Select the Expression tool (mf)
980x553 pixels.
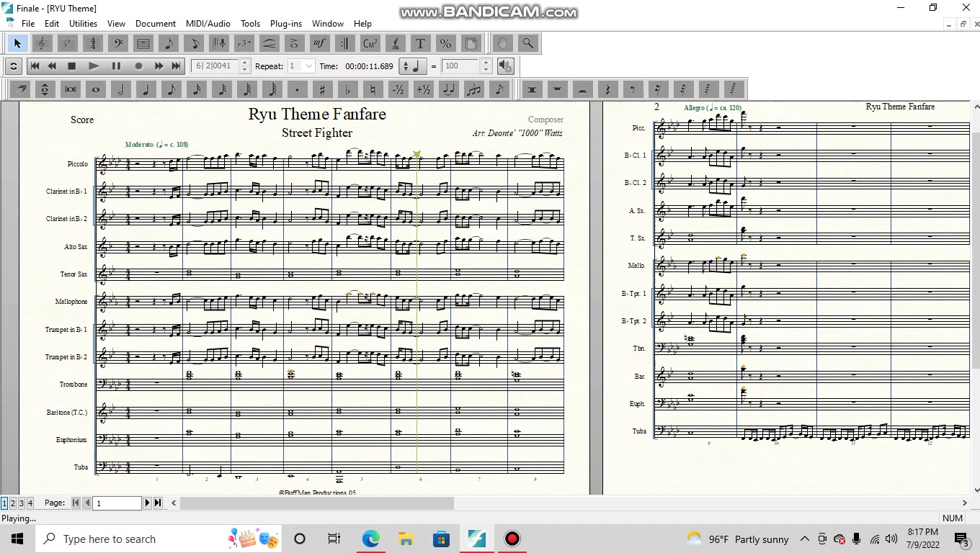coord(320,44)
